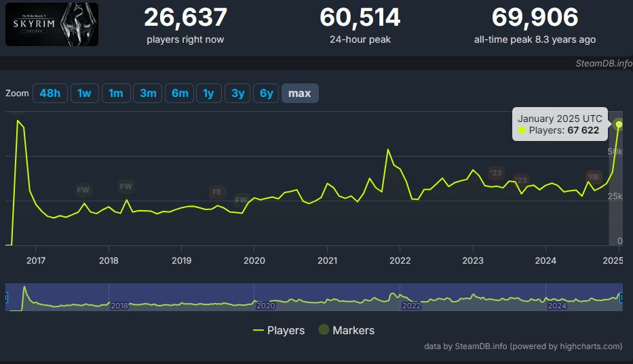Click the 2024 navigator label
The height and width of the screenshot is (364, 633).
pyautogui.click(x=557, y=306)
